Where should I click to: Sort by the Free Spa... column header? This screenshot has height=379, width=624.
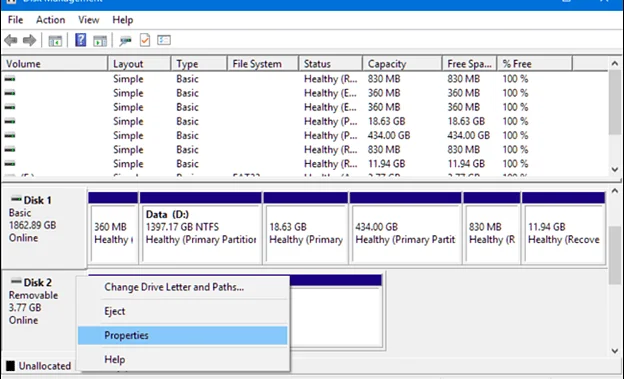[x=469, y=64]
